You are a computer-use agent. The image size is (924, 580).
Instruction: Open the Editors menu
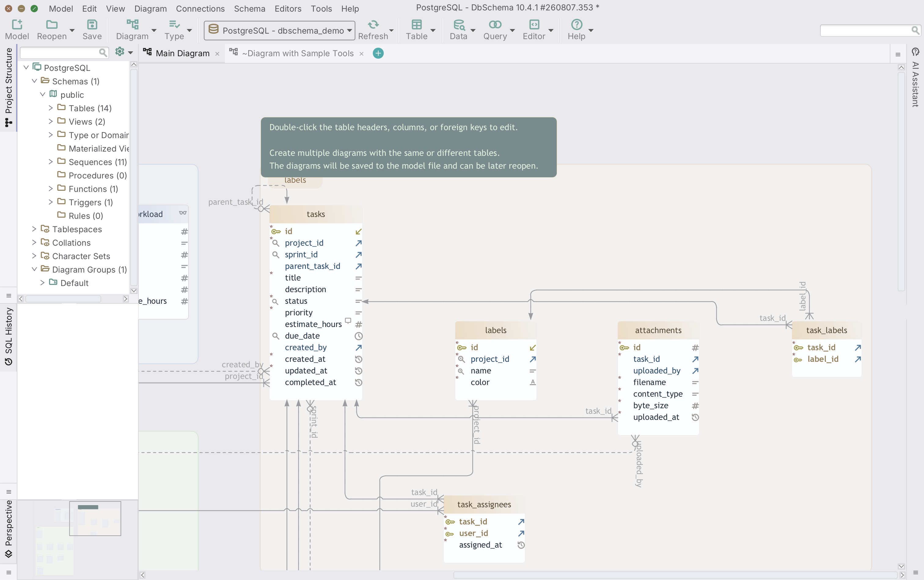[288, 9]
